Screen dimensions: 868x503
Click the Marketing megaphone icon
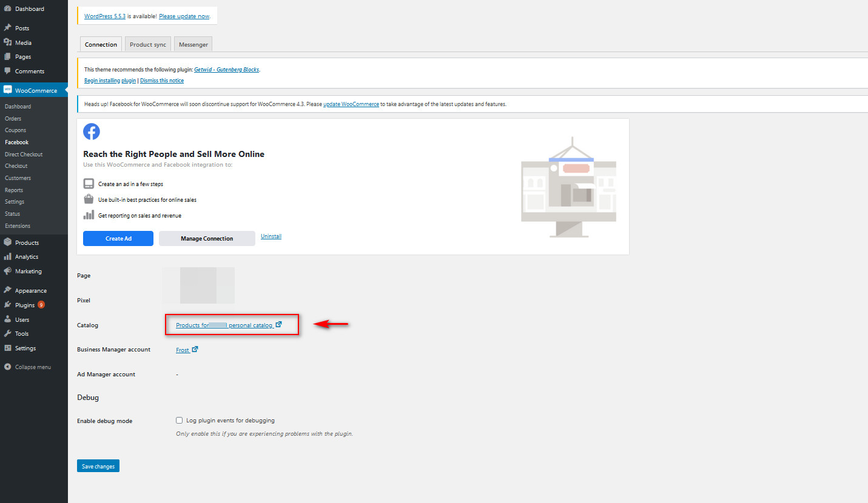click(x=7, y=271)
